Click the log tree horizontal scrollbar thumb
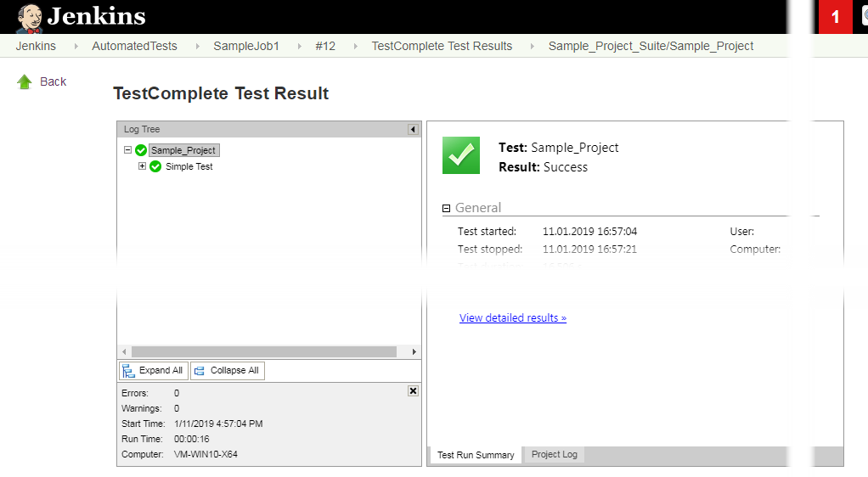The width and height of the screenshot is (868, 477). [x=264, y=352]
